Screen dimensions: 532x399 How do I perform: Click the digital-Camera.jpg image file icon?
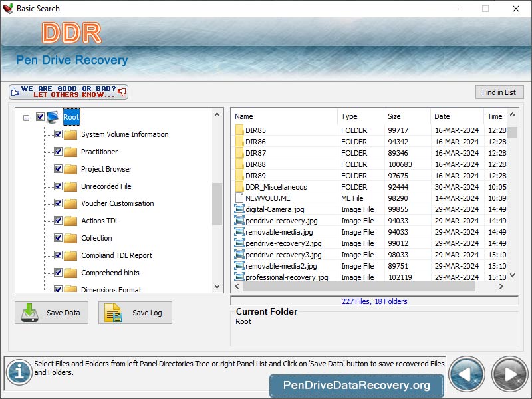[x=239, y=209]
